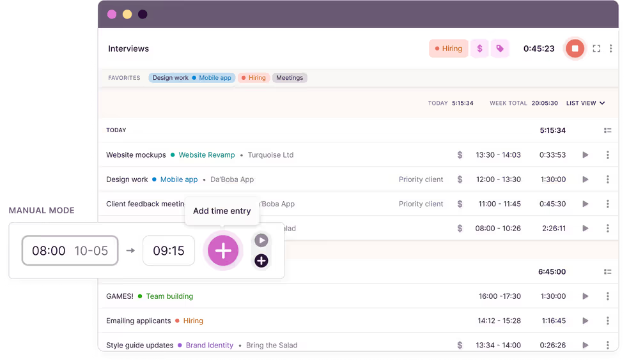Viewport: 629px width, 364px height.
Task: Toggle billable on Style guide updates entry
Action: 460,345
